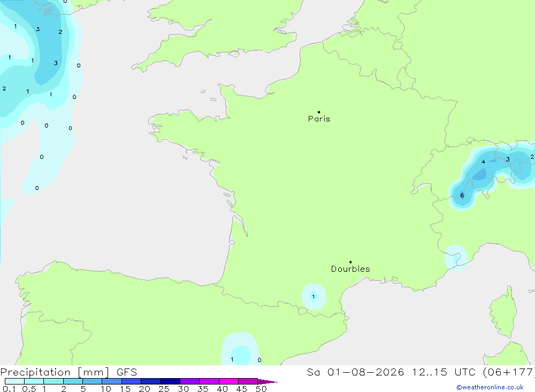
Task: Pick the 45–50 mm legend swatch
Action: pos(248,381)
